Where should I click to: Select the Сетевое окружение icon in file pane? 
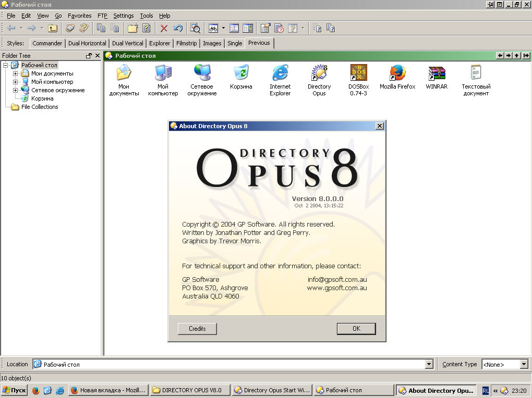(202, 80)
